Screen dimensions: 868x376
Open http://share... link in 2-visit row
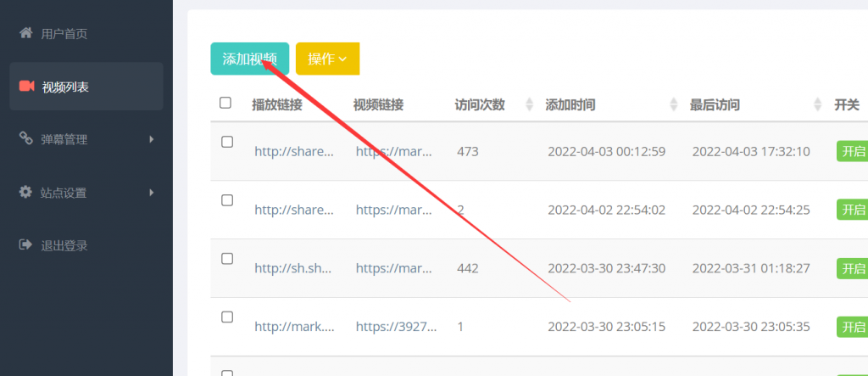coord(294,210)
